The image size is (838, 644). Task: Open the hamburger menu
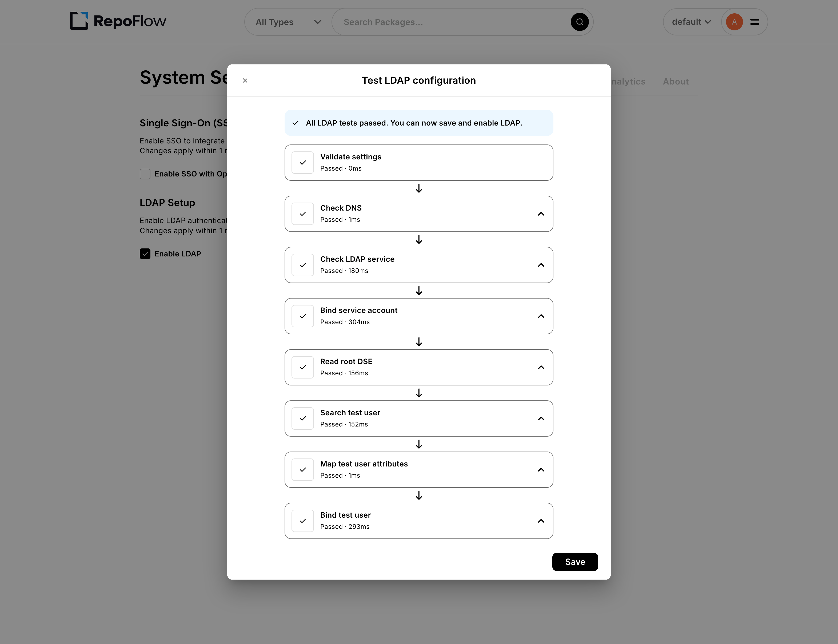click(x=754, y=22)
